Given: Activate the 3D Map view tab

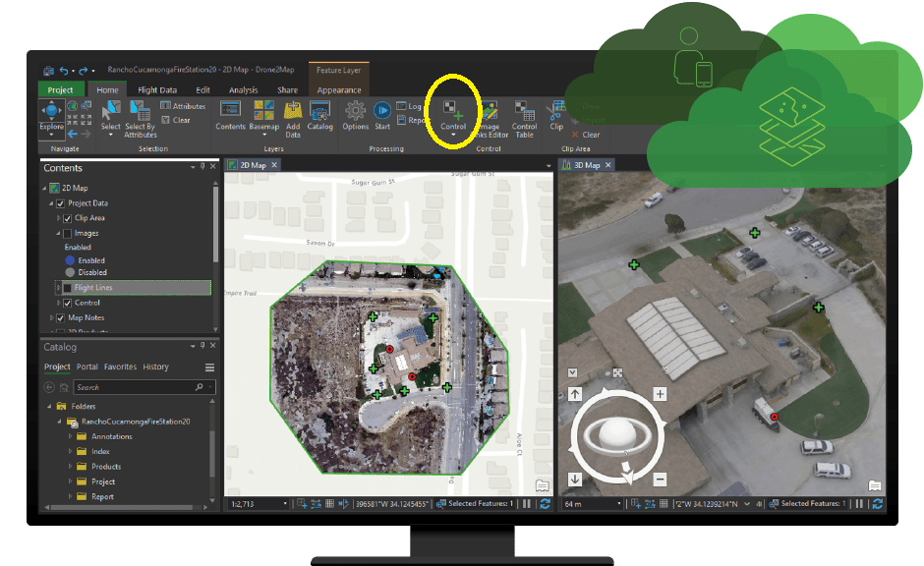Looking at the screenshot, I should [x=587, y=165].
